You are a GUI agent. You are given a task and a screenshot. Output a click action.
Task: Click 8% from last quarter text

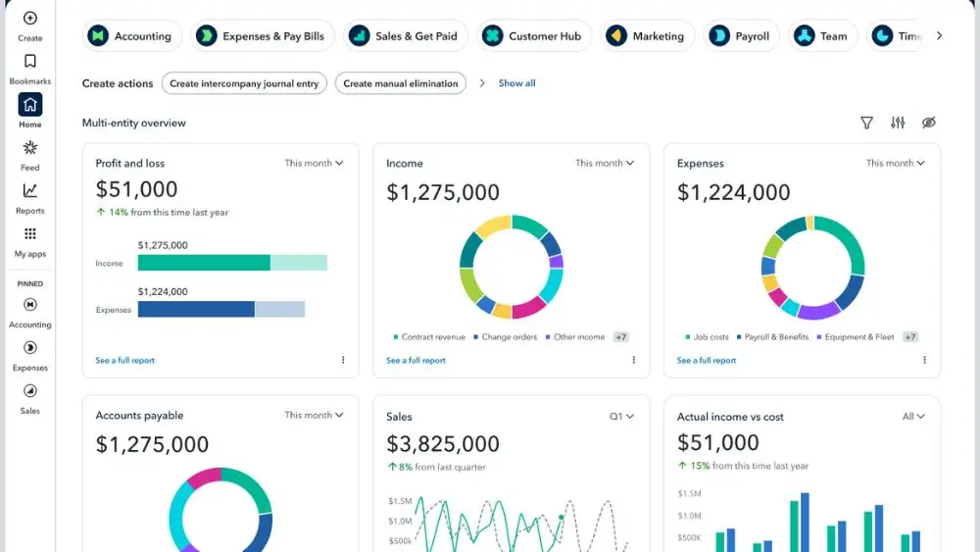(x=437, y=467)
